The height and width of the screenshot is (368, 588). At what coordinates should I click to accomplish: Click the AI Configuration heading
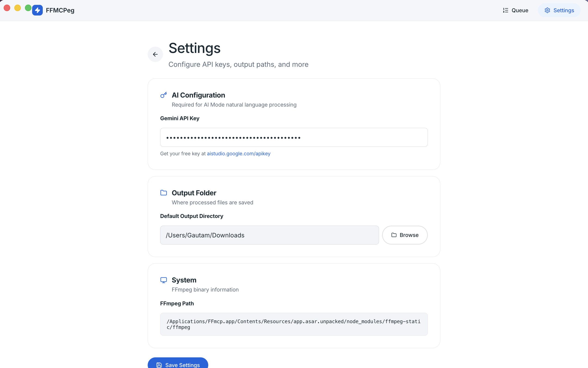198,95
